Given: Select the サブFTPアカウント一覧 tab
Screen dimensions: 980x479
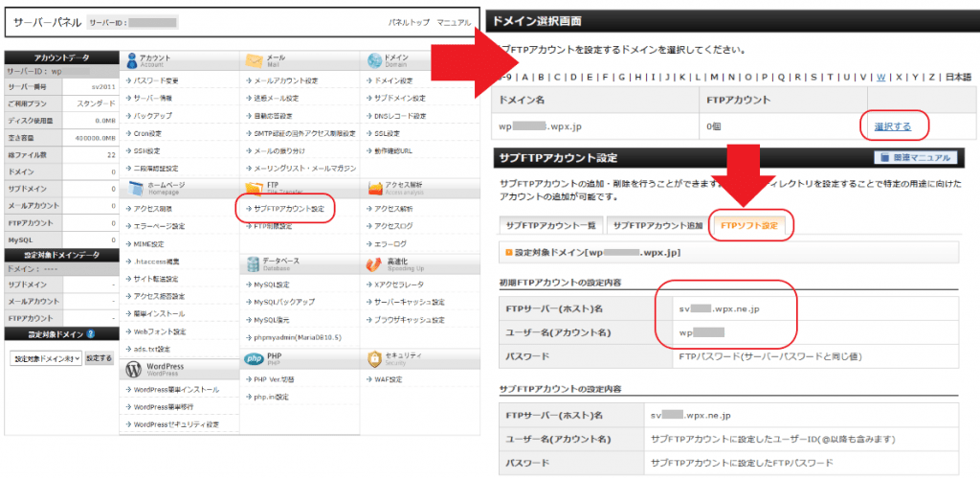Looking at the screenshot, I should pos(550,225).
